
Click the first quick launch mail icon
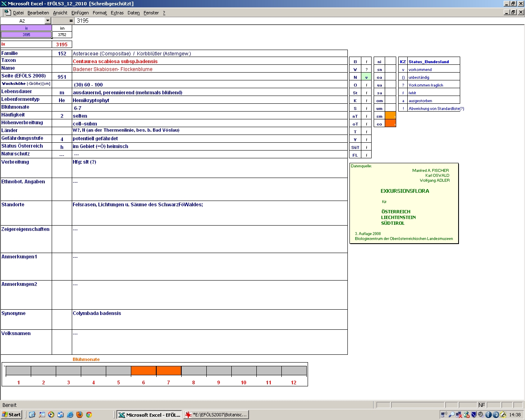[32, 415]
